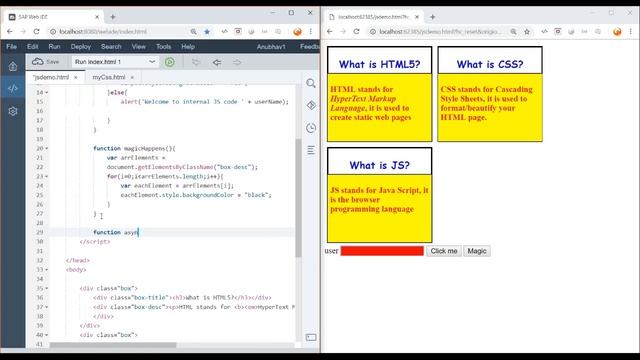Collapse code fold at line 35
Viewport: 640px width, 360px height.
47,289
